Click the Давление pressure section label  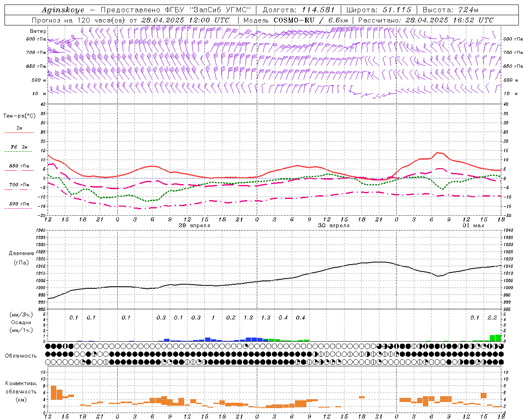point(21,253)
